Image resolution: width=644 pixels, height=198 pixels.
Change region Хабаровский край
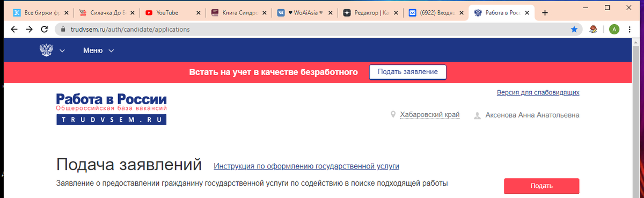430,115
